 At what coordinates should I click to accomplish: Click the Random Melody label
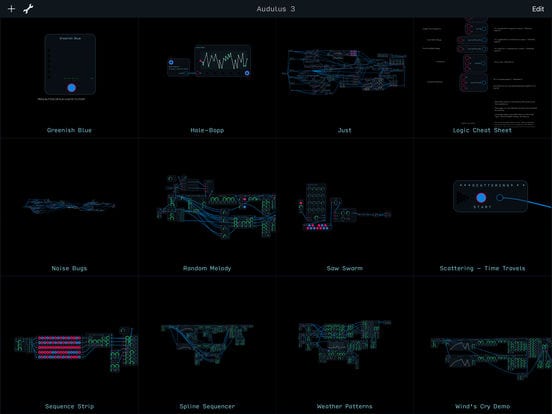[207, 268]
